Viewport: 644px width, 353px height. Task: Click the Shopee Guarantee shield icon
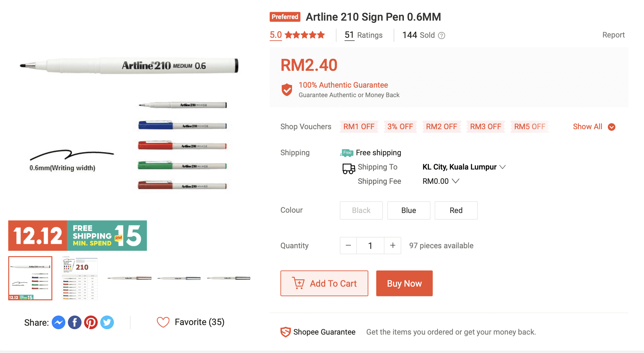[286, 332]
